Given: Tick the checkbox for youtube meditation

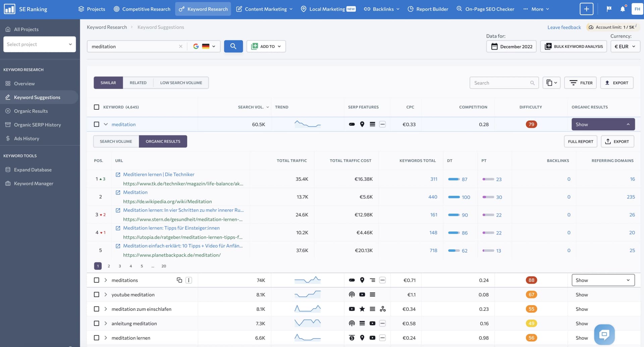Looking at the screenshot, I should [97, 294].
